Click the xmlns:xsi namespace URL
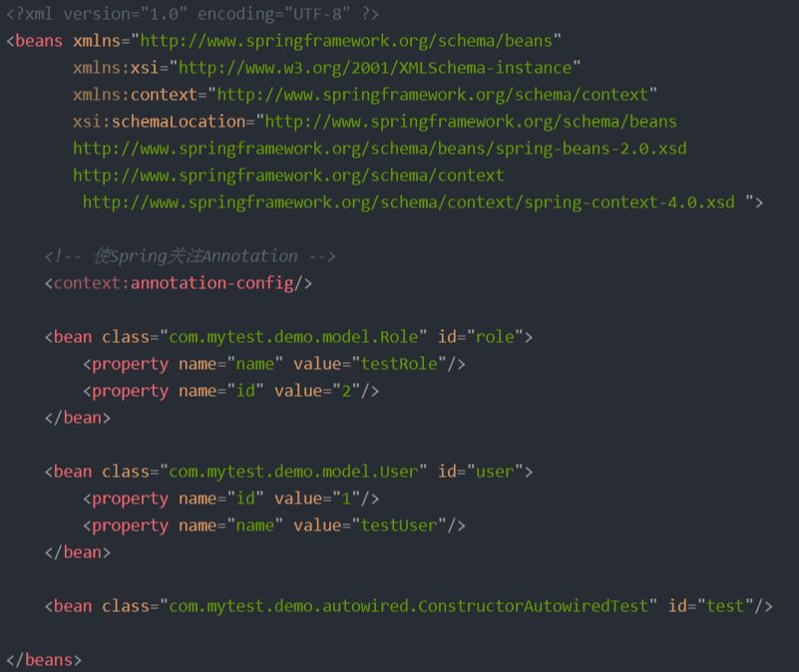 click(x=375, y=68)
